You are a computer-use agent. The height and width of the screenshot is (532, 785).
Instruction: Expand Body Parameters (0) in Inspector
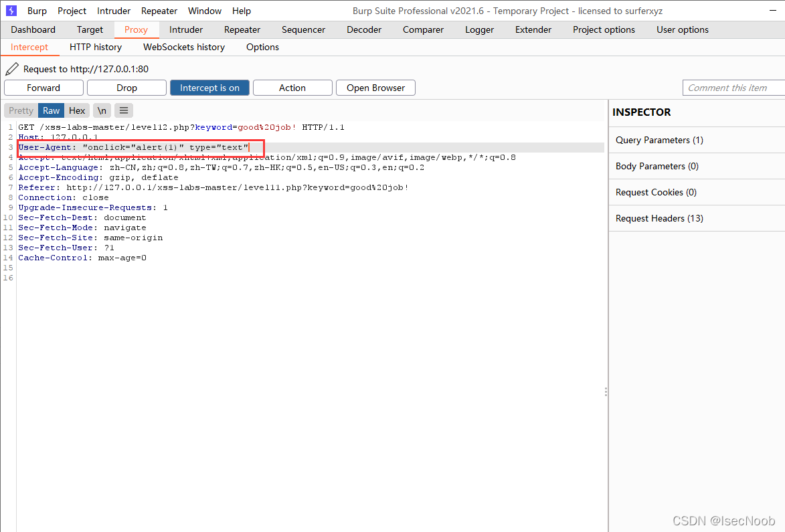tap(697, 166)
